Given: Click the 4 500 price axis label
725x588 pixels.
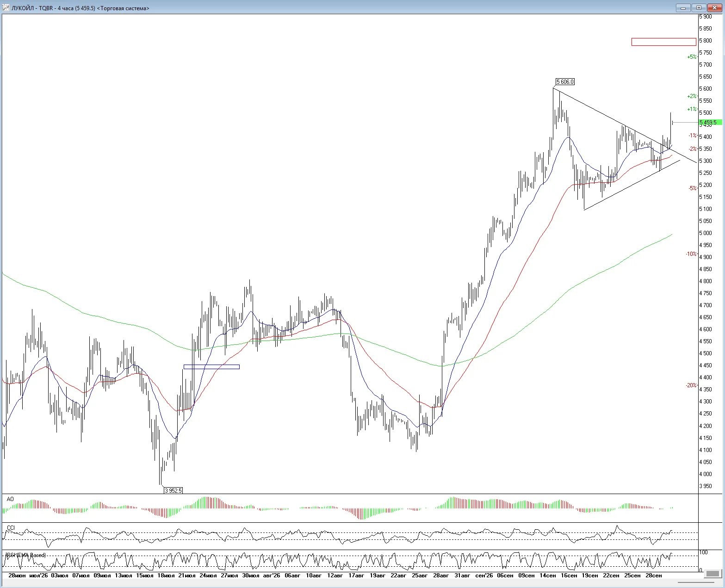Looking at the screenshot, I should (706, 353).
